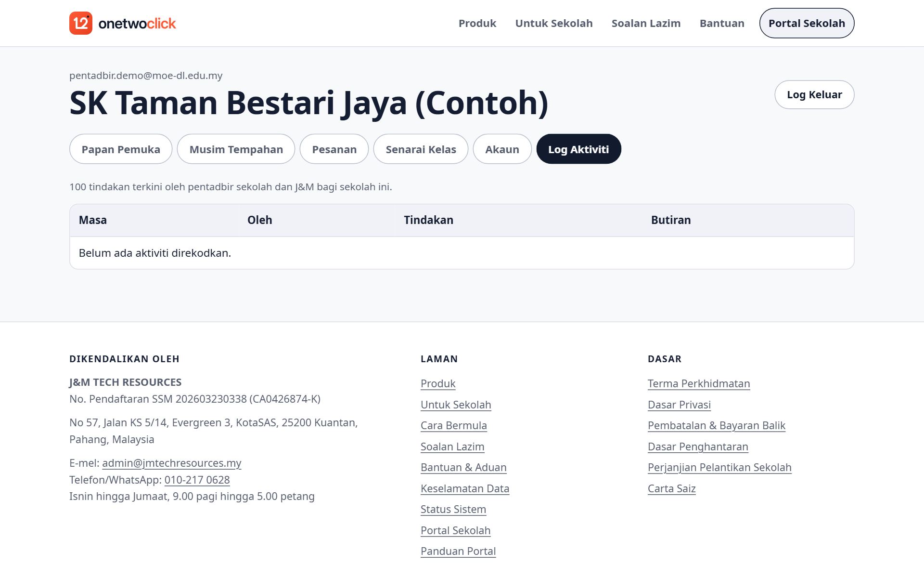Click the Log Keluar button

point(814,94)
